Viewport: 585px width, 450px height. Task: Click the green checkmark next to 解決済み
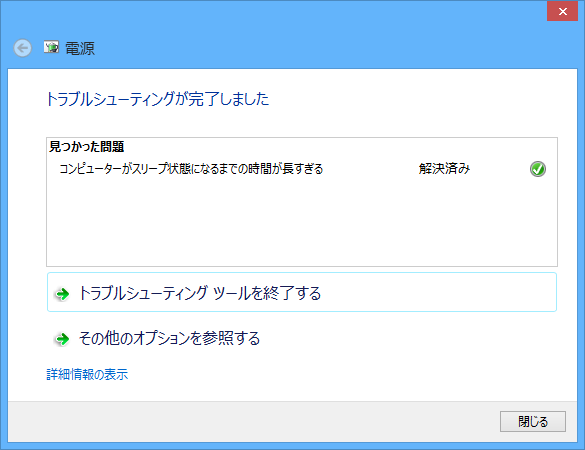[x=538, y=169]
